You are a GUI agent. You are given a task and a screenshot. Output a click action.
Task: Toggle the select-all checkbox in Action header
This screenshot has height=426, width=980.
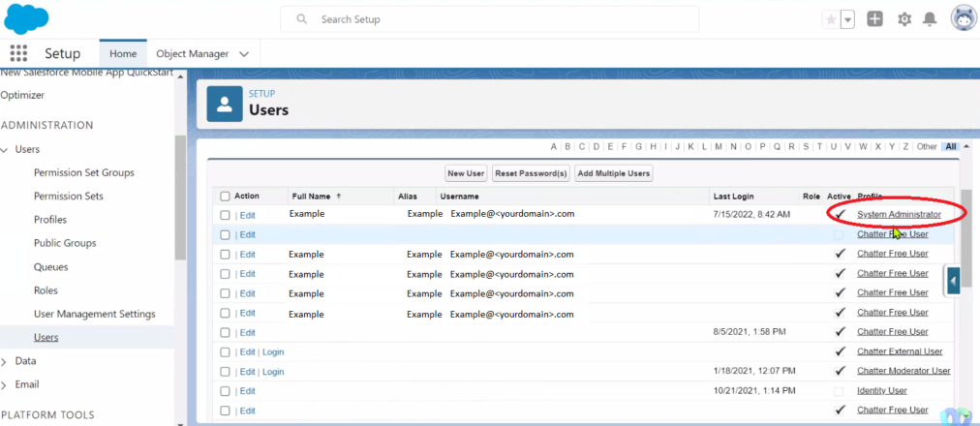coord(226,197)
